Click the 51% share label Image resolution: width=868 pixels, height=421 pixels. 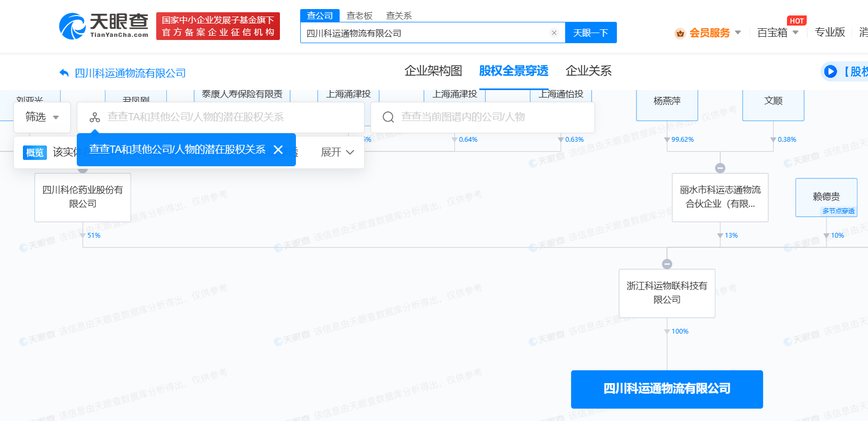click(x=94, y=236)
